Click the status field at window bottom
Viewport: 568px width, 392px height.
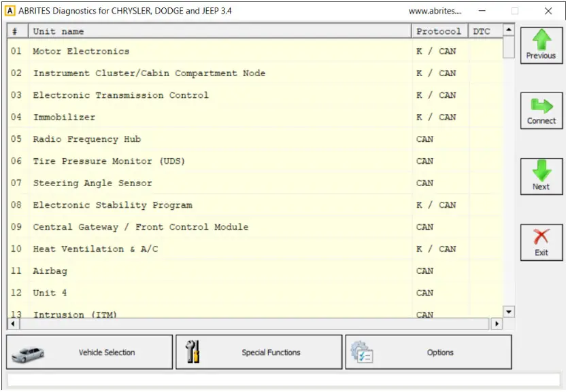[284, 380]
